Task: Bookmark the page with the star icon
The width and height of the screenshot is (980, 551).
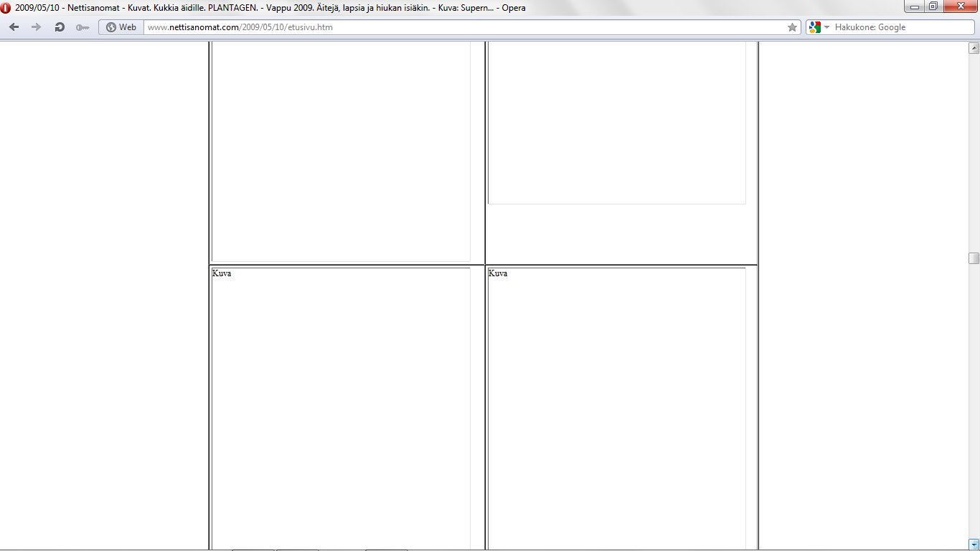Action: click(x=792, y=27)
